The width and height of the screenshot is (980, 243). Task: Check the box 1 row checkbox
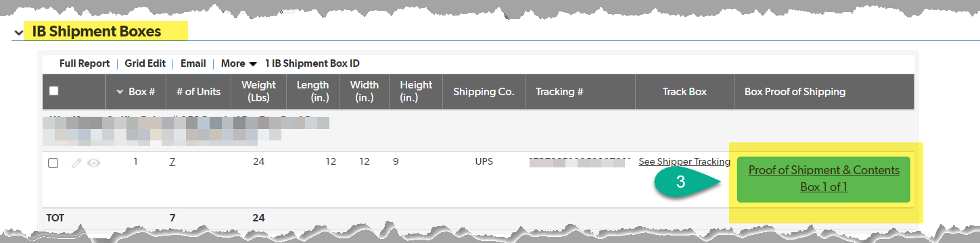[x=54, y=163]
